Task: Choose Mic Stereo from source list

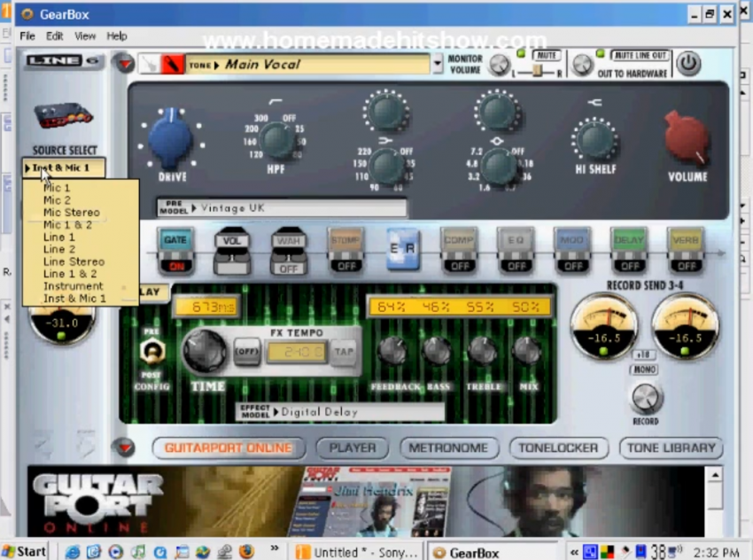Action: [72, 213]
